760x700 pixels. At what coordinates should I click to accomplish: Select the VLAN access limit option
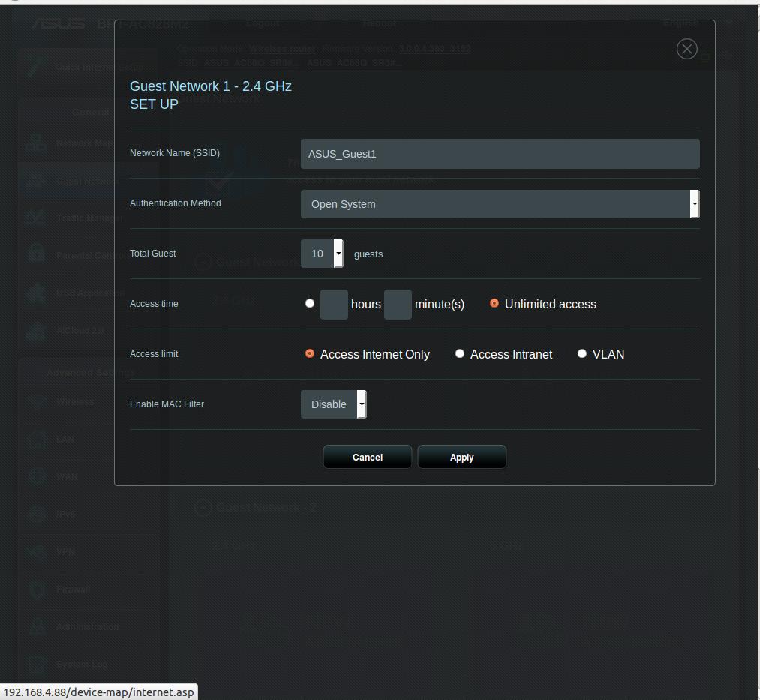582,354
